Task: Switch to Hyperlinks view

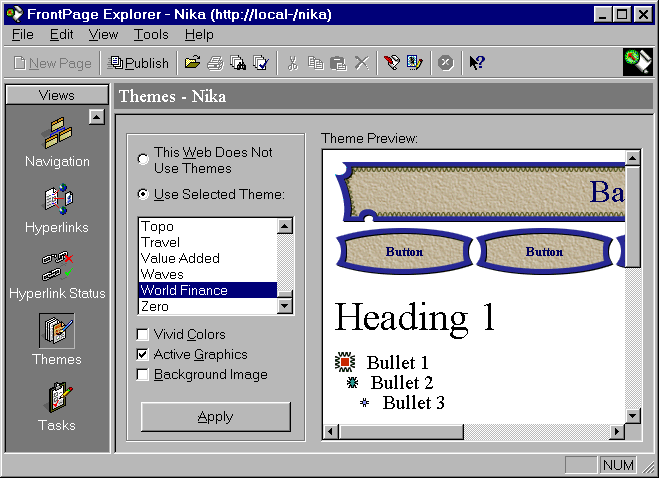Action: tap(57, 208)
